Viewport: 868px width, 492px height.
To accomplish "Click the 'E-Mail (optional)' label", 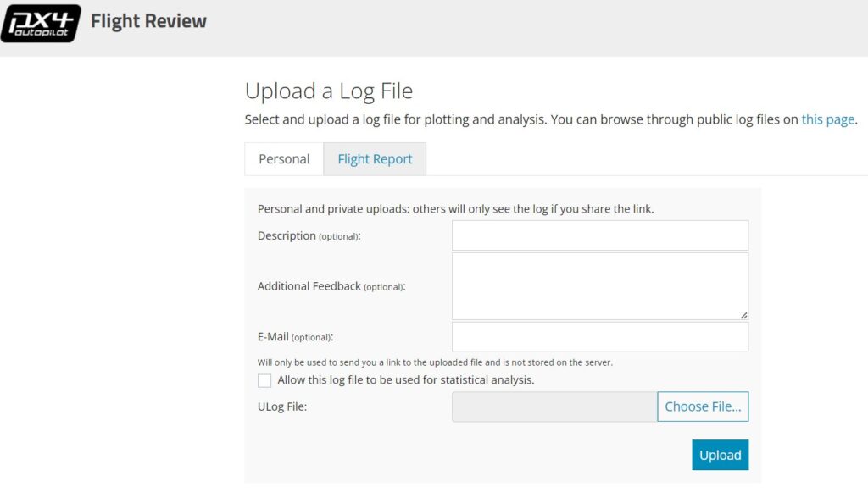I will (295, 337).
